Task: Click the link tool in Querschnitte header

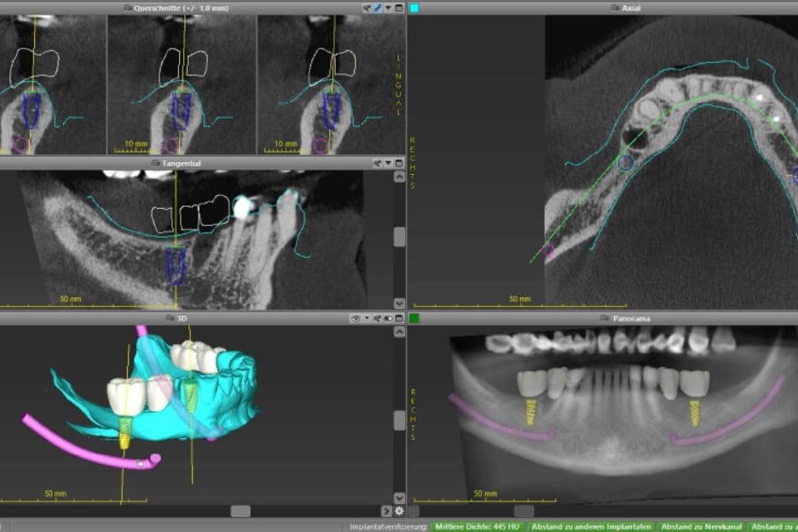Action: tap(378, 8)
